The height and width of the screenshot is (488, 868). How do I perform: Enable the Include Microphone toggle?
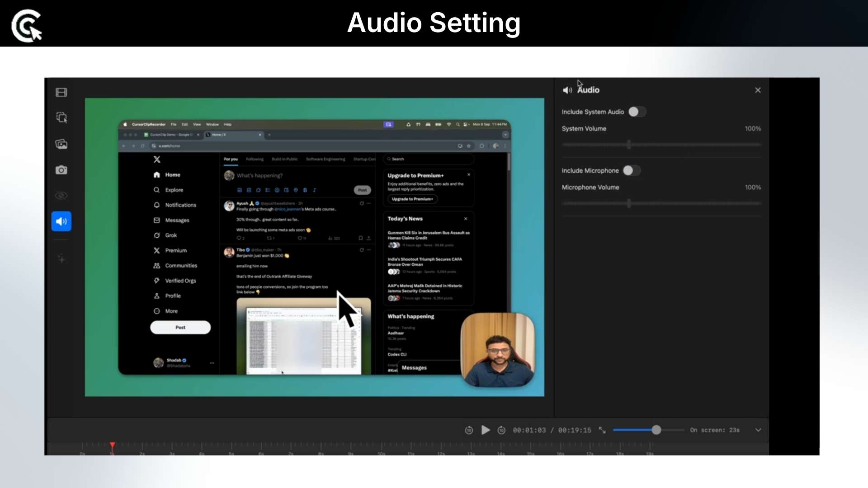(x=632, y=170)
